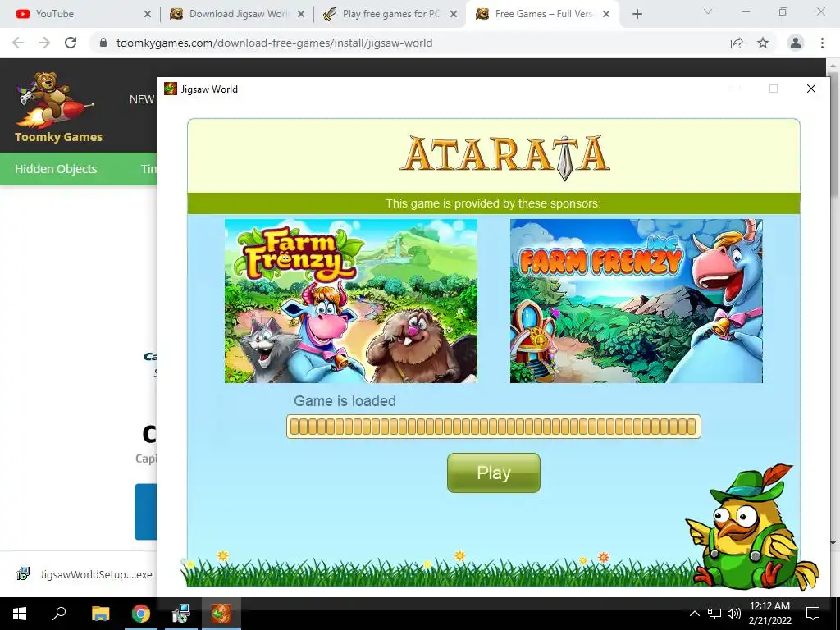Screen dimensions: 840x630
Task: Close the YouTube tab
Action: coord(148,14)
